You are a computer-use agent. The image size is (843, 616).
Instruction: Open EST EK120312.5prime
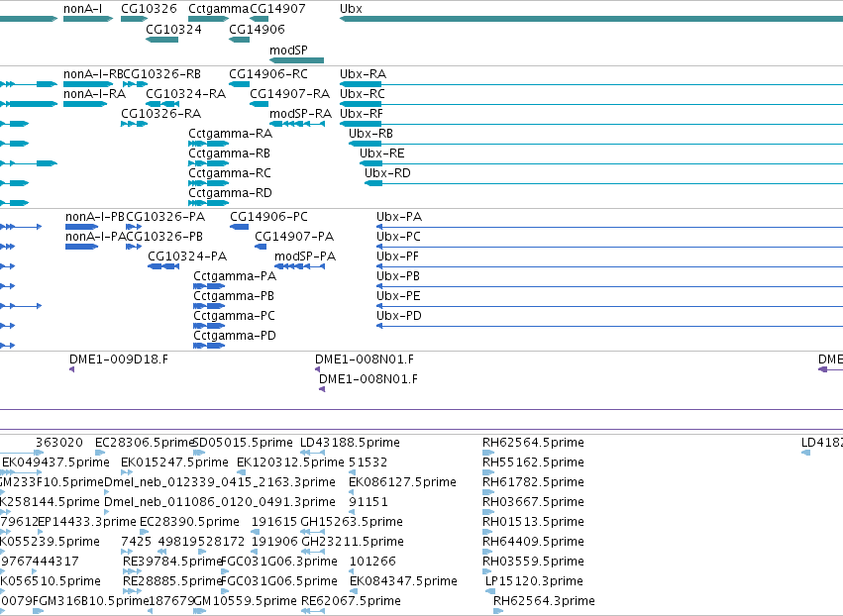(290, 462)
